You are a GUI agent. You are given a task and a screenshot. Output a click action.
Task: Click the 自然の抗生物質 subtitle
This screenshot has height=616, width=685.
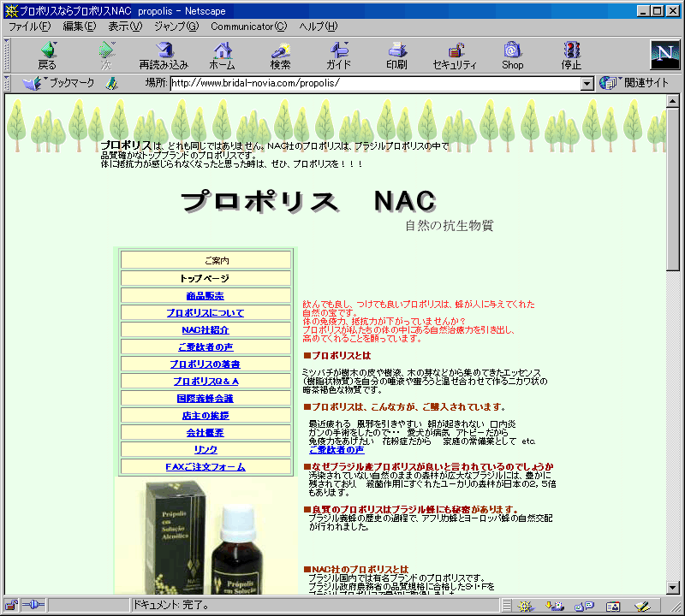pos(450,225)
